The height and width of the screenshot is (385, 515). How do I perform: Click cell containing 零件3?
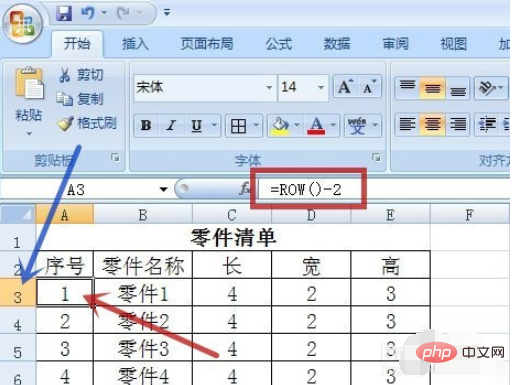pyautogui.click(x=143, y=347)
